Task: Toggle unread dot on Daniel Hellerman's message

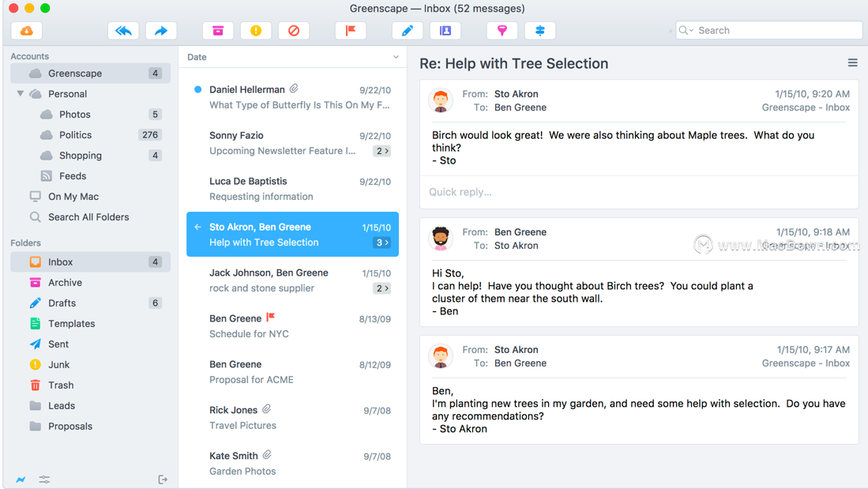Action: point(197,90)
